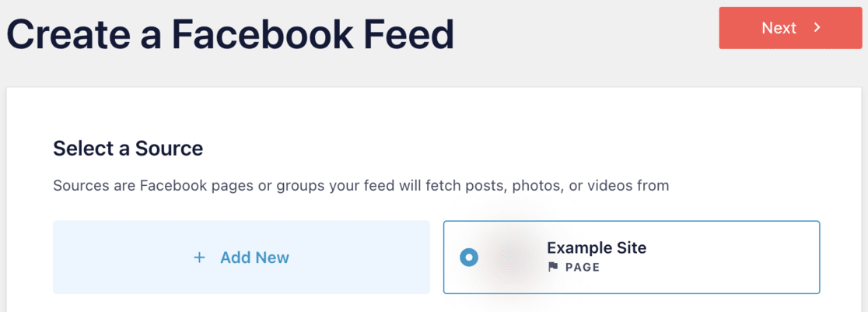This screenshot has height=312, width=868.
Task: Click the Select a Source heading
Action: click(128, 148)
